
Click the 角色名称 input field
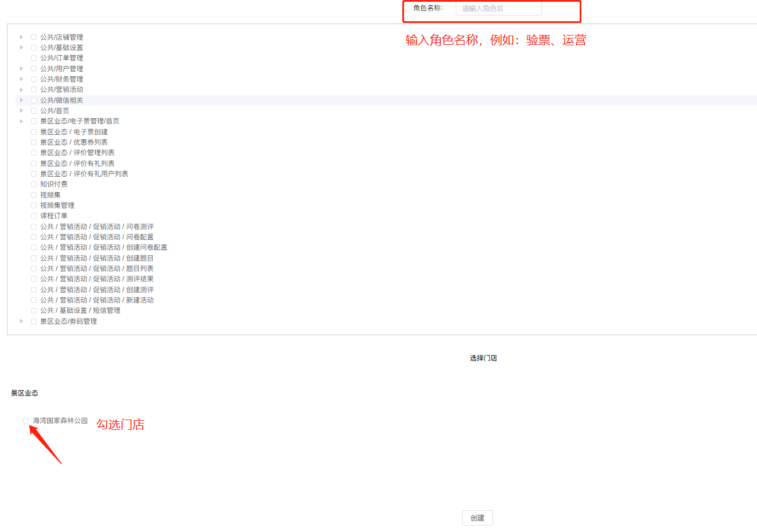pyautogui.click(x=498, y=9)
